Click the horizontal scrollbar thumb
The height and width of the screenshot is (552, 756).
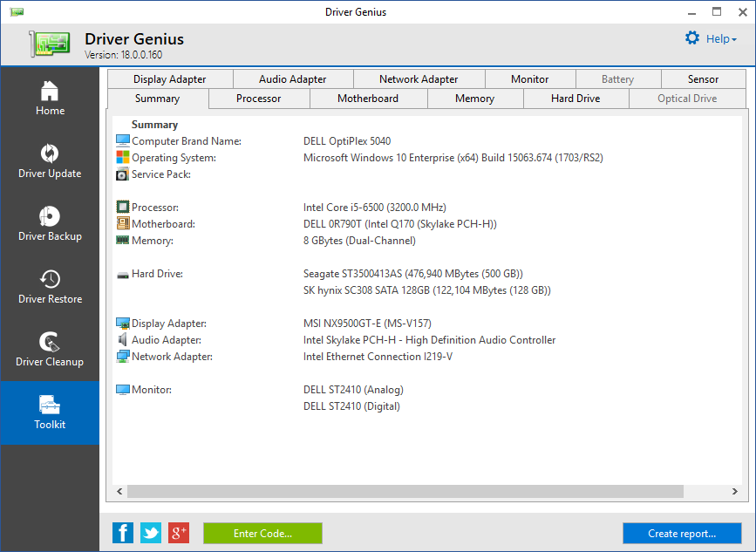[405, 491]
